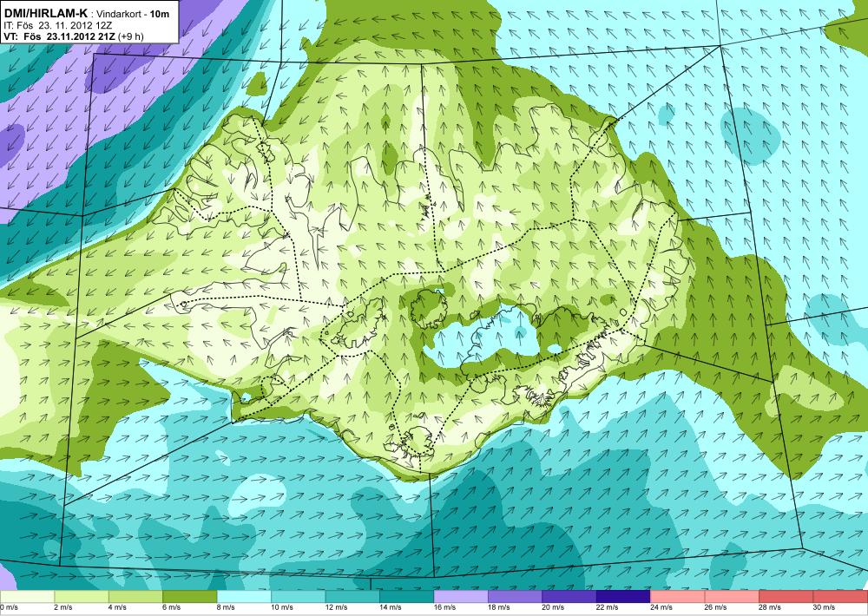Click the "4 m/s" legend label
This screenshot has width=868, height=616.
tap(117, 607)
